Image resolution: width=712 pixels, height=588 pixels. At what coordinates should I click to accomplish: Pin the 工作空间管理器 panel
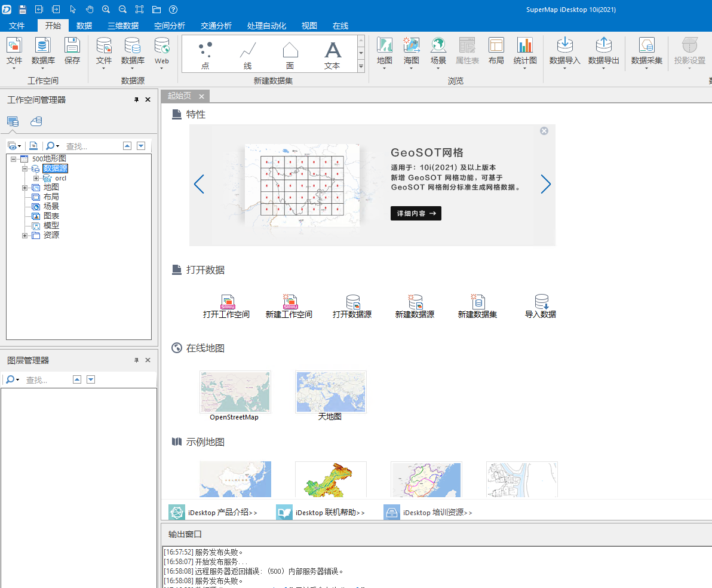(x=136, y=100)
